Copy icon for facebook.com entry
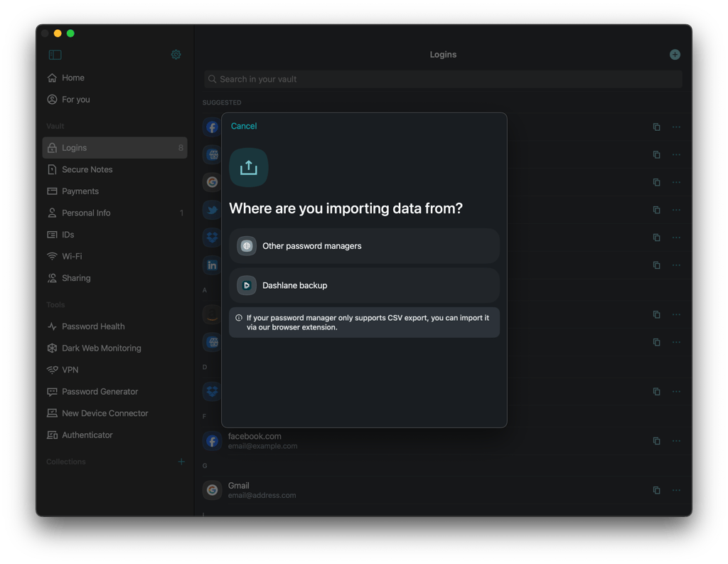Viewport: 728px width, 564px height. pos(656,441)
